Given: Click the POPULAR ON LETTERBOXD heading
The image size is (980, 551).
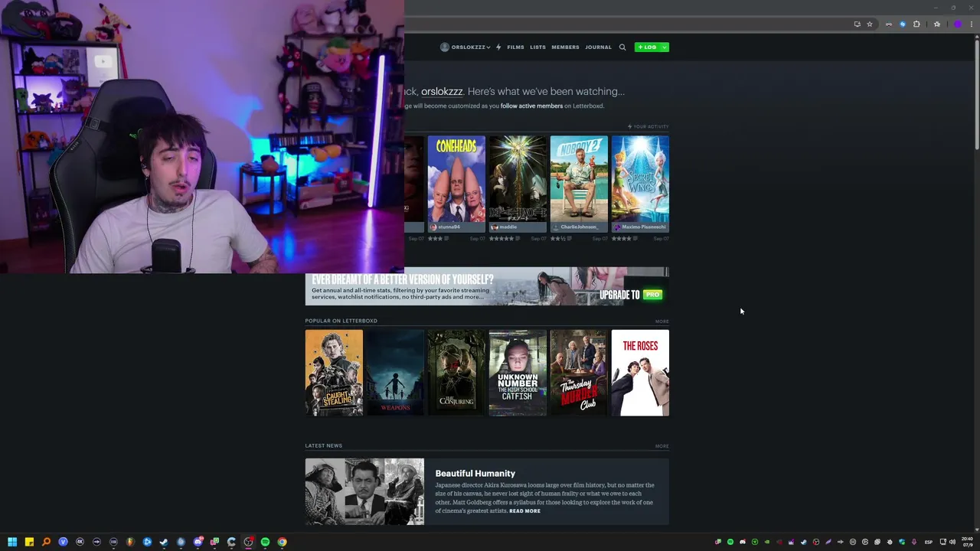Looking at the screenshot, I should pyautogui.click(x=341, y=321).
